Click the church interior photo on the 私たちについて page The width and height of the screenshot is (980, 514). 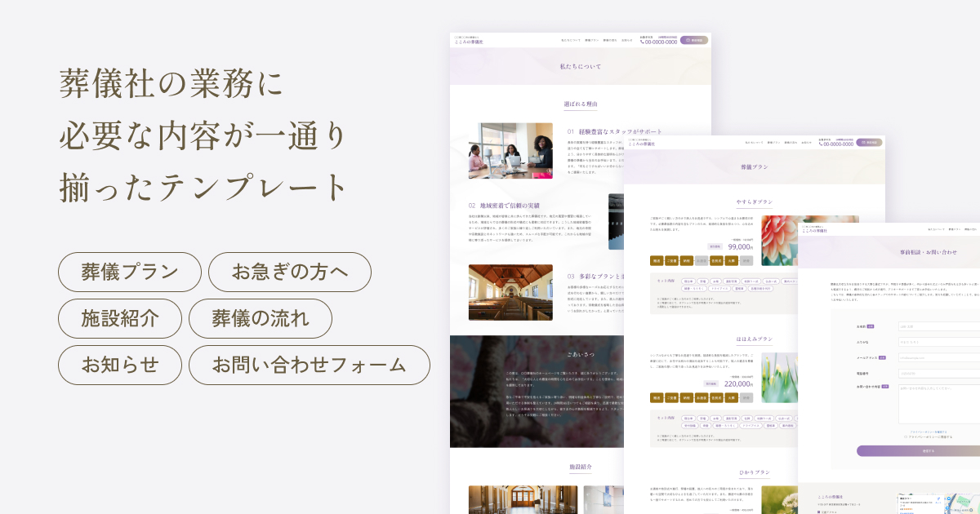pos(510,292)
